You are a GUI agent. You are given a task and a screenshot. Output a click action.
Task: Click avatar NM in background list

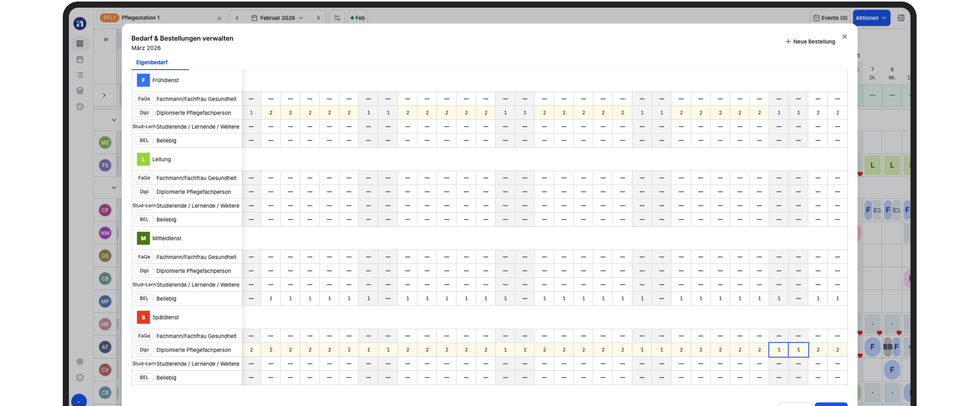[105, 233]
